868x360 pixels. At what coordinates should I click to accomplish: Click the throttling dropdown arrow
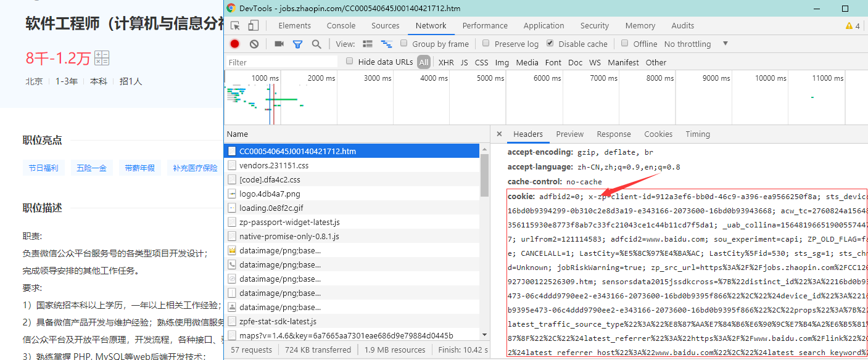point(725,44)
